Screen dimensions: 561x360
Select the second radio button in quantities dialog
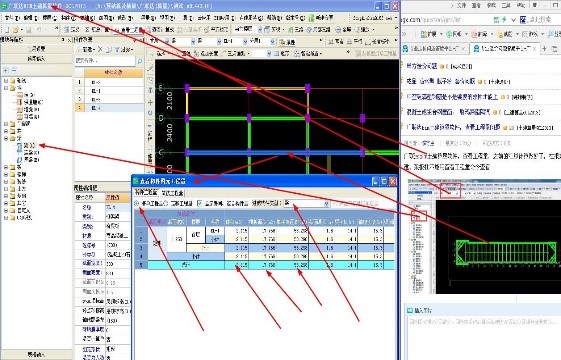point(166,203)
